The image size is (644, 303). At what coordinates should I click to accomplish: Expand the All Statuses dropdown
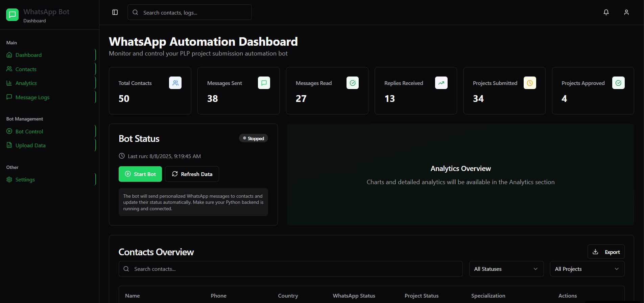pos(506,269)
